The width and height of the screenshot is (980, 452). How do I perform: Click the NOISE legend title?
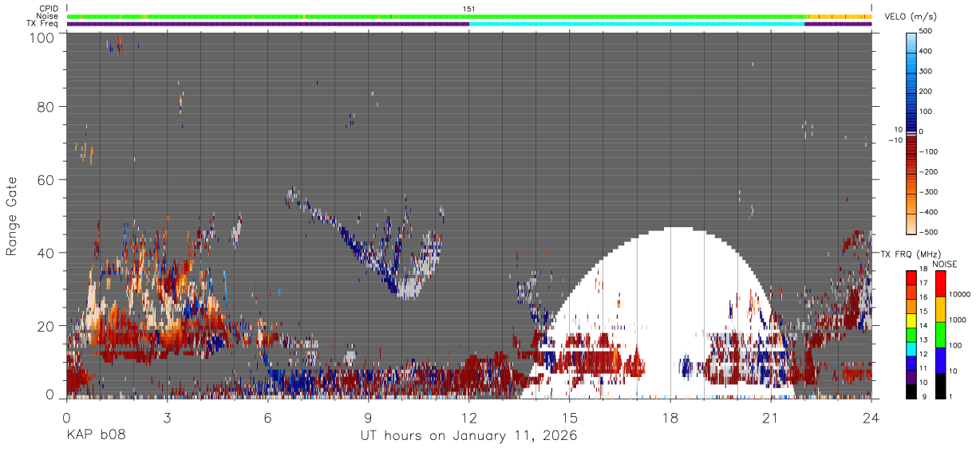945,264
